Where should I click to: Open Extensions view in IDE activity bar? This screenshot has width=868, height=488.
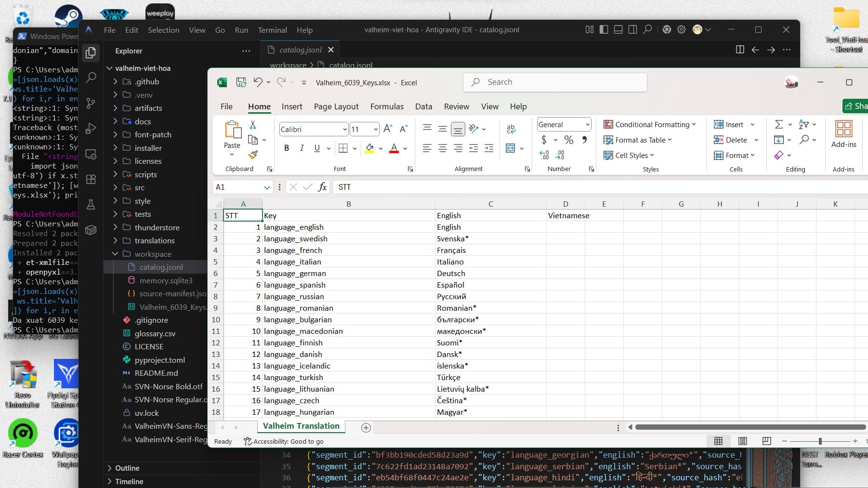91,179
